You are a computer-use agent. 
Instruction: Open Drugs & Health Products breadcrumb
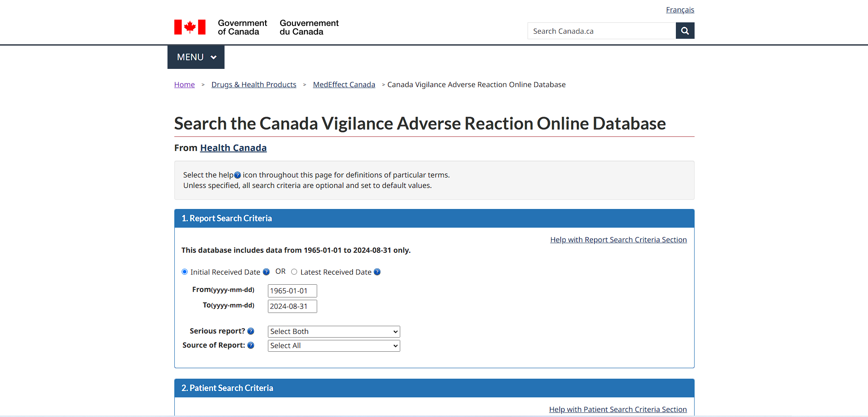[x=254, y=85]
